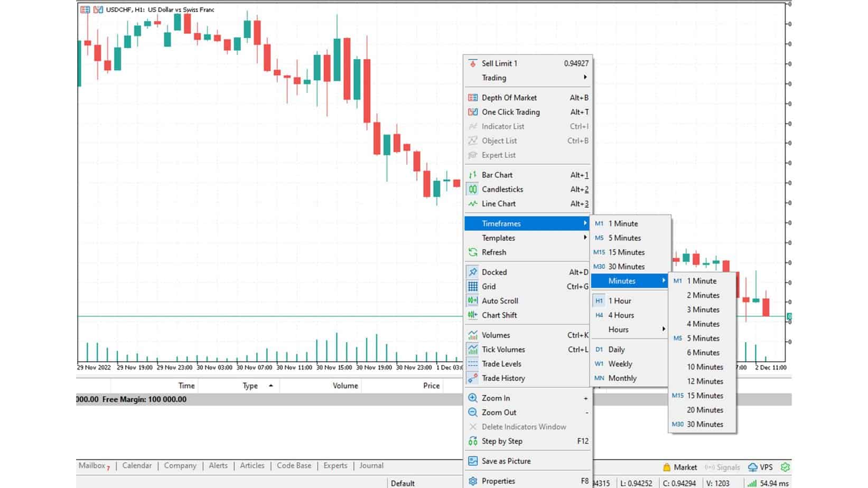Click the Line Chart icon

(473, 204)
